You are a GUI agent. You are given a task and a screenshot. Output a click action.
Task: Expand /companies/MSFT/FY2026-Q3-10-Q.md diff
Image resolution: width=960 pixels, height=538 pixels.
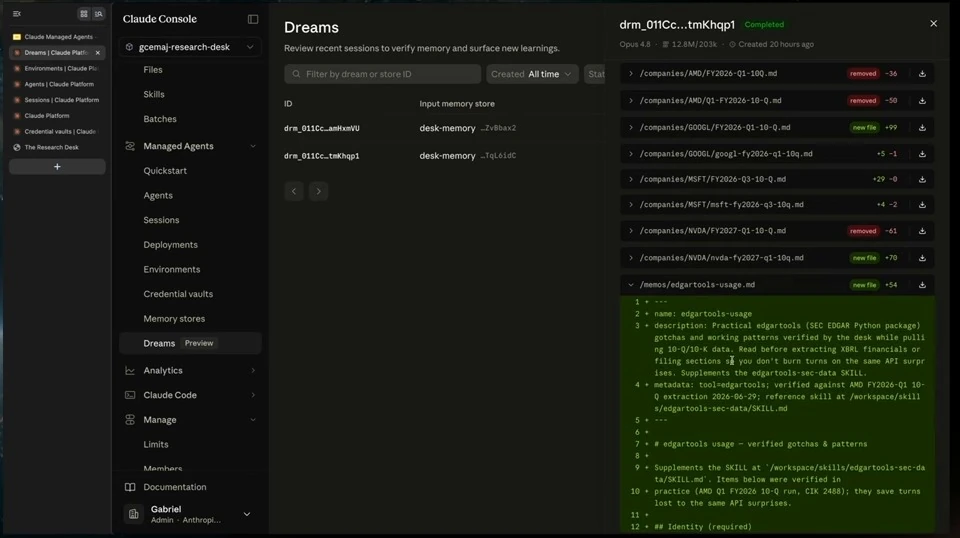click(x=631, y=179)
